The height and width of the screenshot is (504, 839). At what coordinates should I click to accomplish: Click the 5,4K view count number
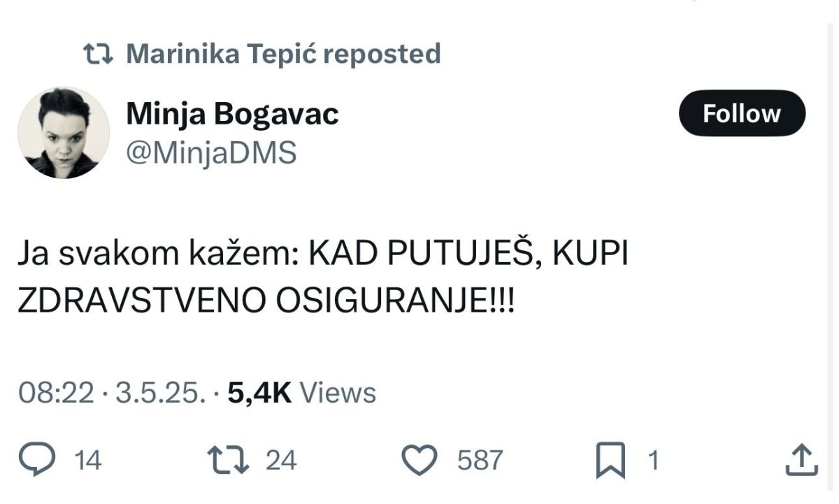tap(259, 393)
